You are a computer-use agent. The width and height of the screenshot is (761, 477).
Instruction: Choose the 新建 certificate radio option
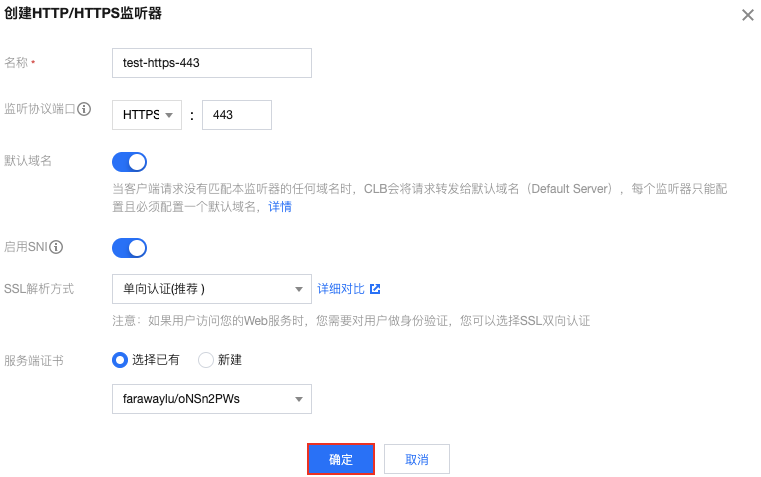(x=205, y=360)
